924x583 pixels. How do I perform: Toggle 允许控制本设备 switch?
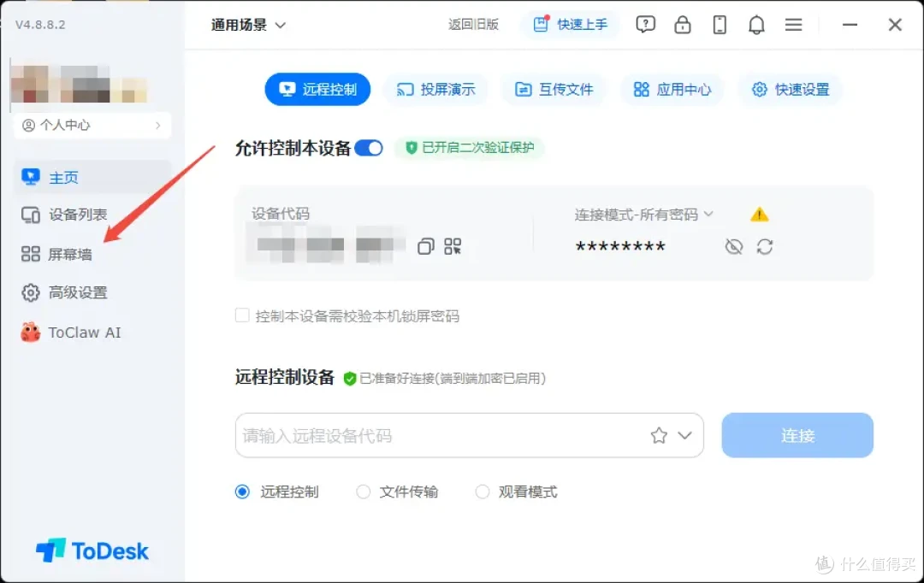click(x=369, y=148)
